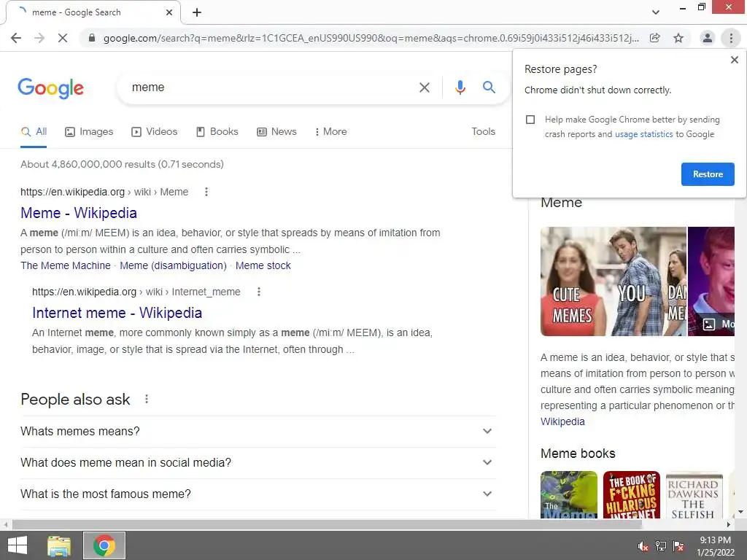Check the send crash reports checkbox
Viewport: 747px width, 560px height.
530,120
